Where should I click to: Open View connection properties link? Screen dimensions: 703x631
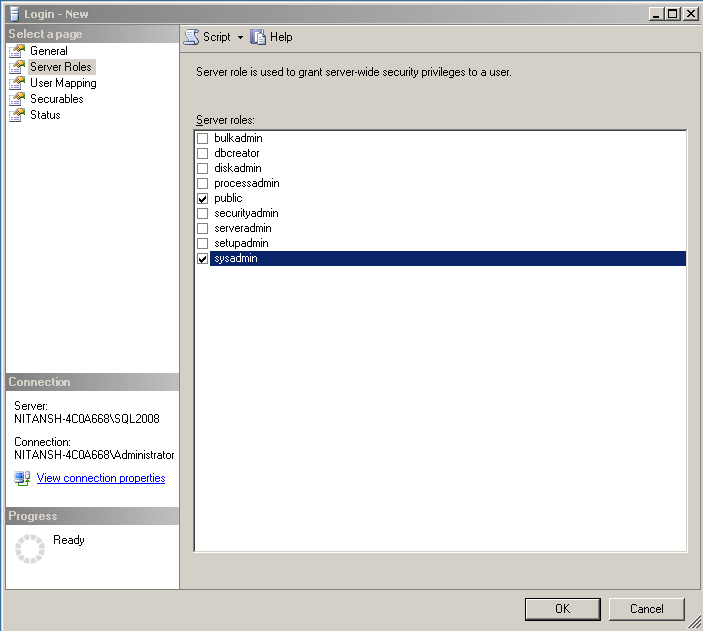[101, 478]
